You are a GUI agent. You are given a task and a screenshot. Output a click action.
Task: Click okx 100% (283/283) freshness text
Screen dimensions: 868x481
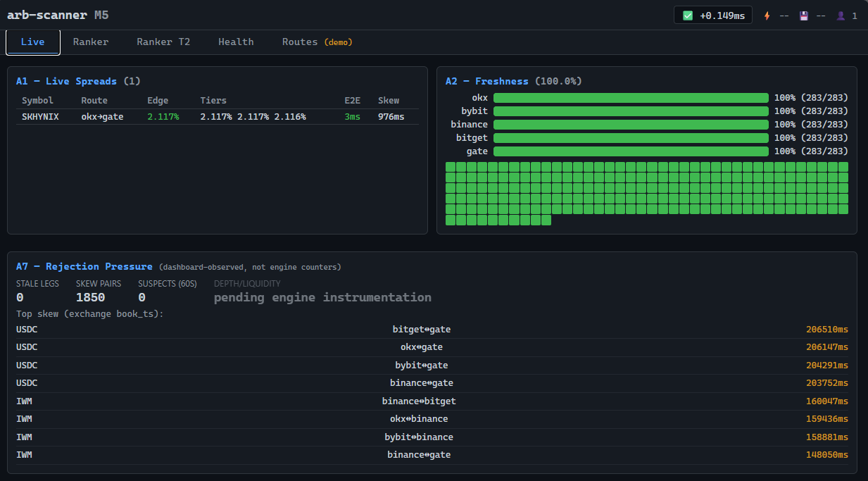pos(811,98)
